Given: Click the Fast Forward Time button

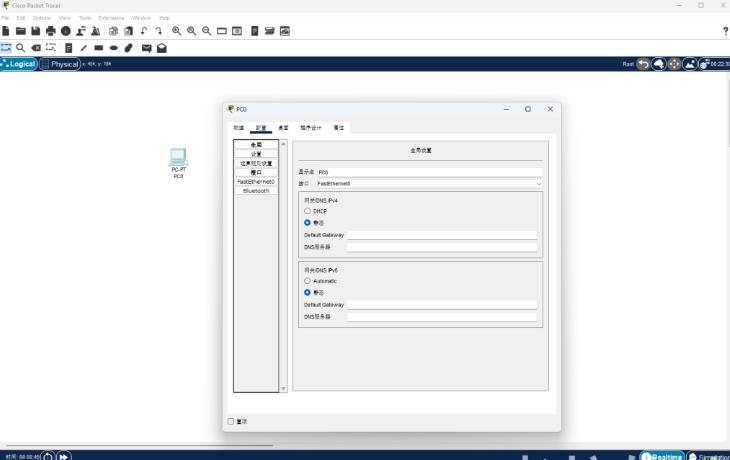Looking at the screenshot, I should coord(64,456).
